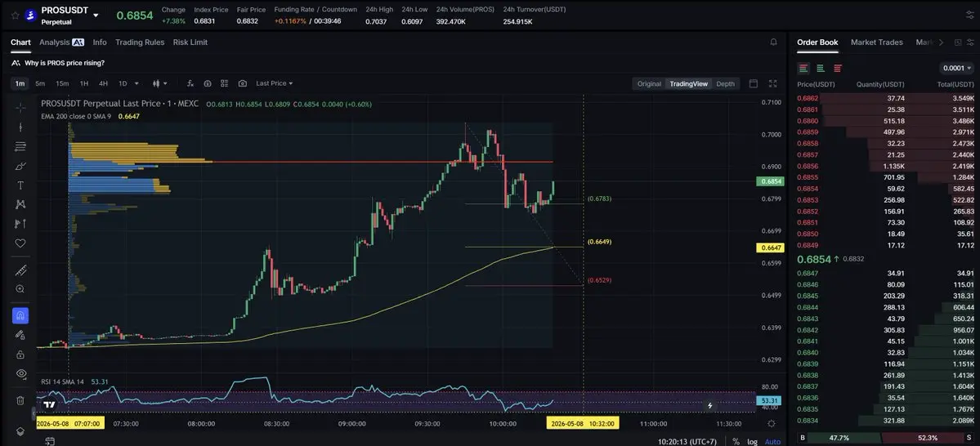Open the indicator templates grid icon
The height and width of the screenshot is (446, 980).
(x=225, y=83)
